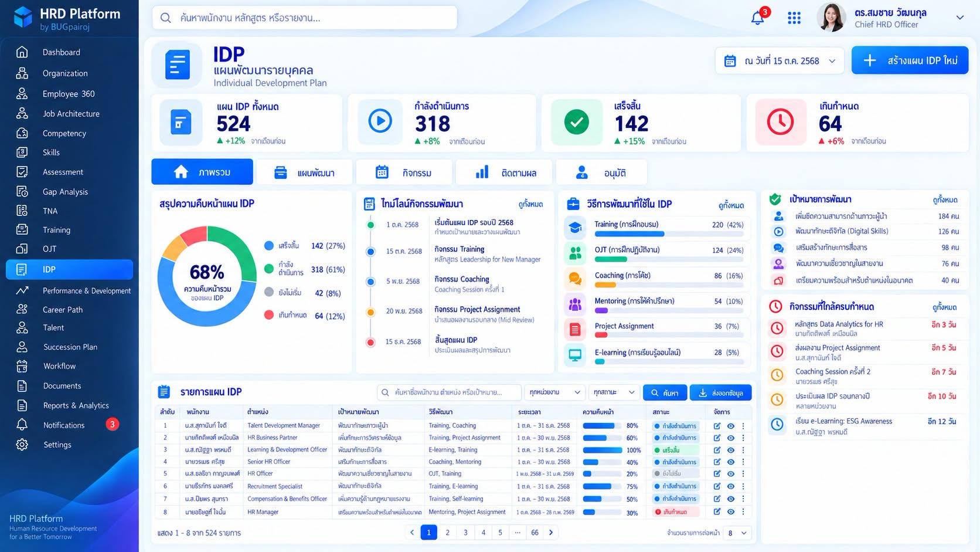This screenshot has height=552, width=980.
Task: Click the edit icon for น.ส.สุภานันท์ ใจดี row
Action: pyautogui.click(x=717, y=426)
